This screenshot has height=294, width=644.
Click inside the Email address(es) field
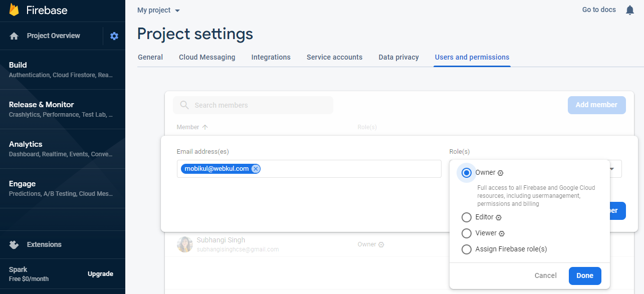click(309, 169)
